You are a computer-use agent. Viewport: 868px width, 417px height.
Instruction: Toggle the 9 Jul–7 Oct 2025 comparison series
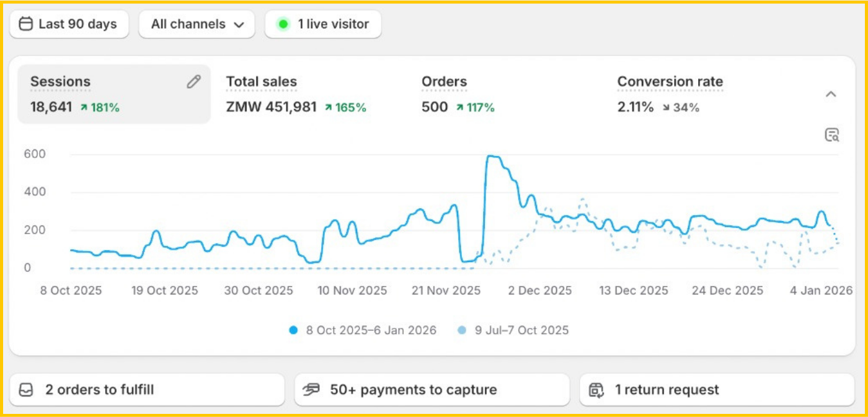[x=513, y=330]
